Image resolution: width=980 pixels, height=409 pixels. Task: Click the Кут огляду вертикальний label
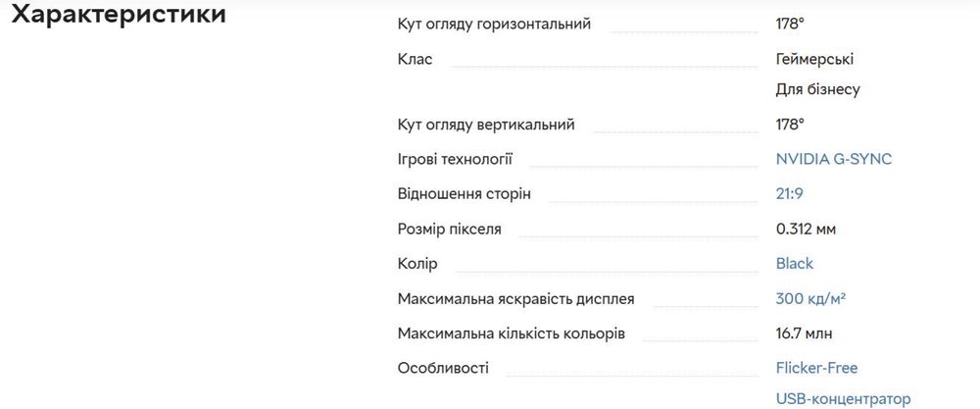(486, 125)
